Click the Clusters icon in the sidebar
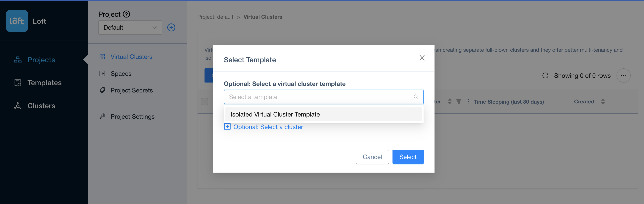The height and width of the screenshot is (204, 644). pyautogui.click(x=18, y=106)
